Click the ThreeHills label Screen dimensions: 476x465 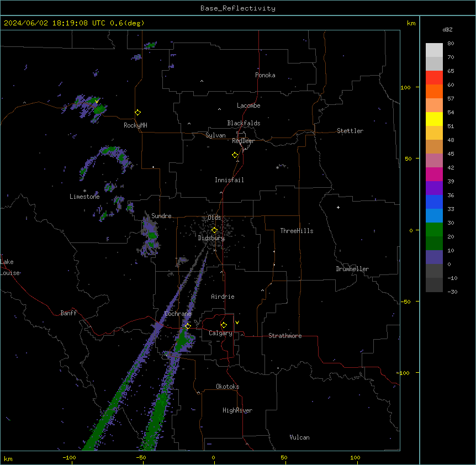click(297, 231)
